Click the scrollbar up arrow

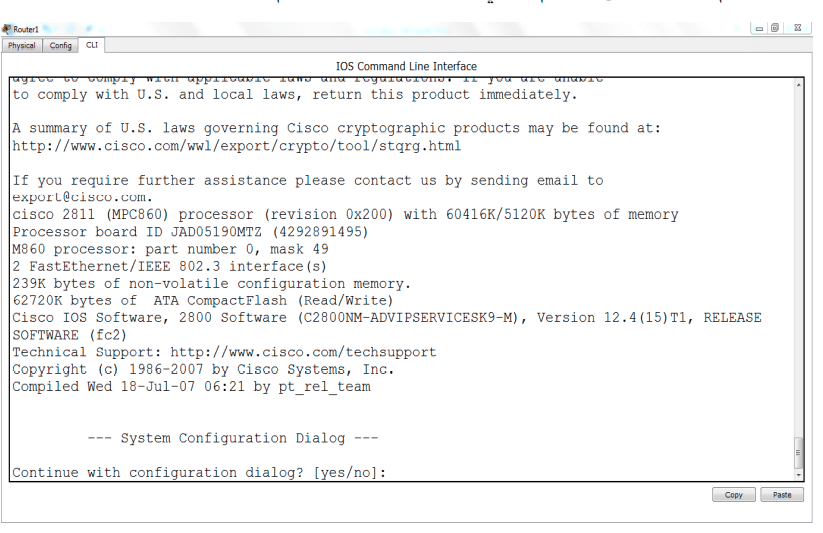point(798,85)
